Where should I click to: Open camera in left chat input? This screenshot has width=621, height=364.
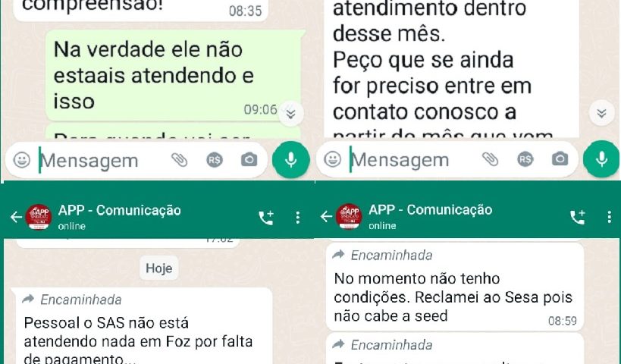click(x=249, y=160)
